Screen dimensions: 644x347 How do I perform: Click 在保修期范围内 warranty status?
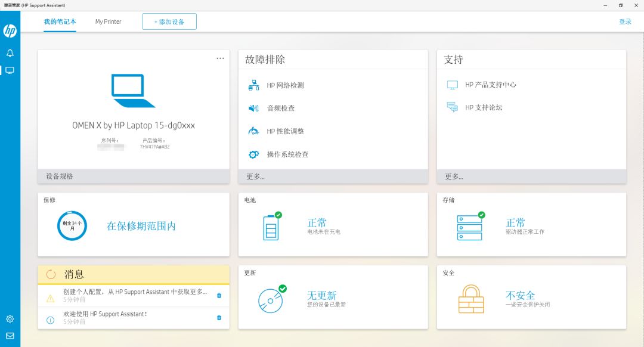(141, 227)
